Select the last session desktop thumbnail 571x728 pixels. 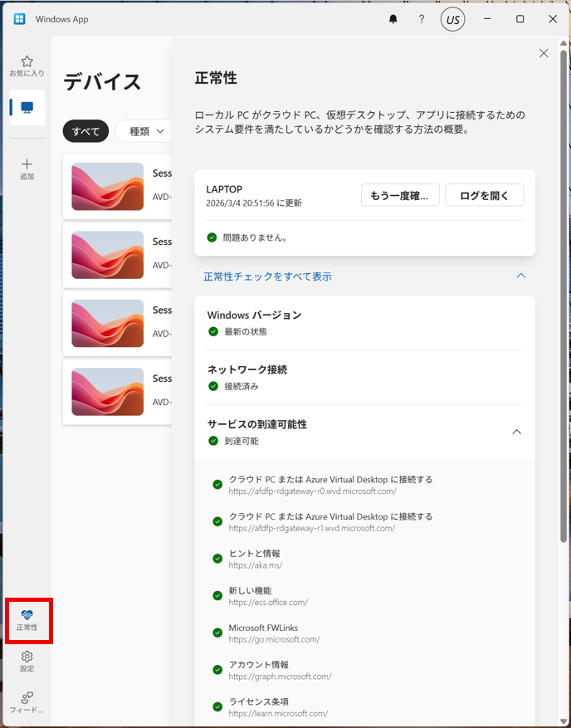click(x=108, y=392)
